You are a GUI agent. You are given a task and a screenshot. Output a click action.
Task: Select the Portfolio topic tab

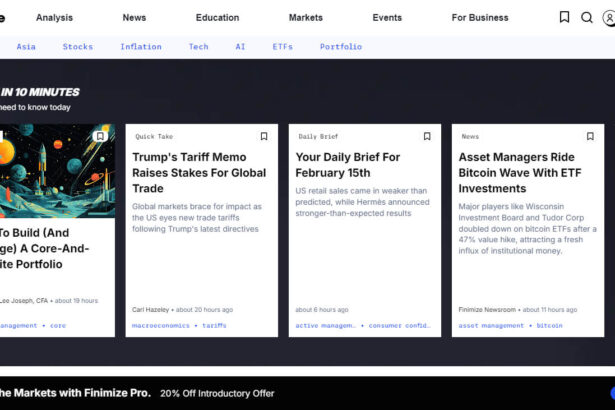point(341,47)
